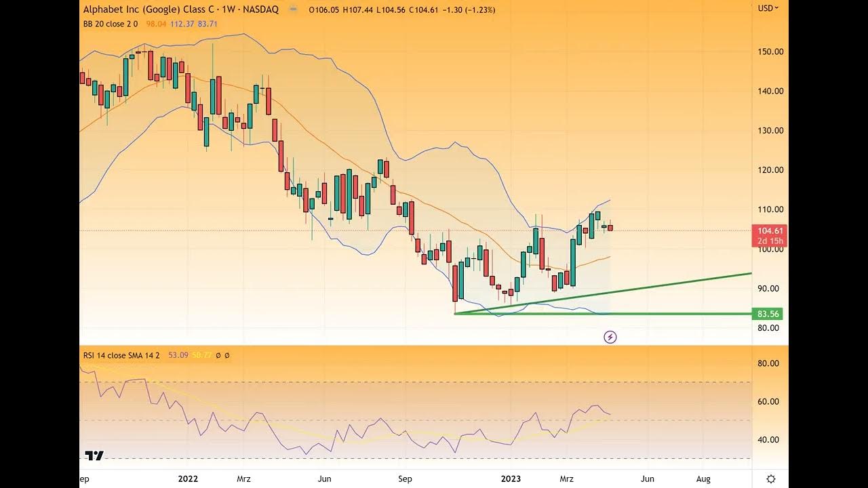868x488 pixels.
Task: Select the rising green trendline
Action: coord(604,293)
